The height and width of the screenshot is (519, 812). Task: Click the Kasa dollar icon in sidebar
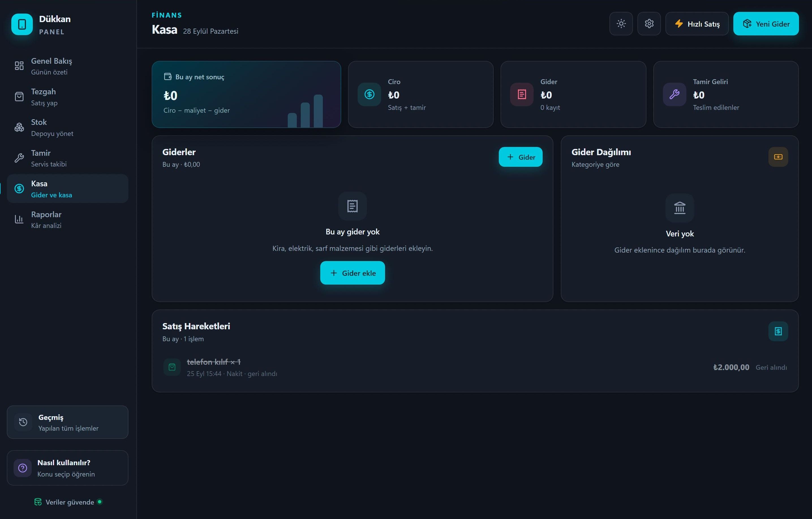[x=19, y=189]
